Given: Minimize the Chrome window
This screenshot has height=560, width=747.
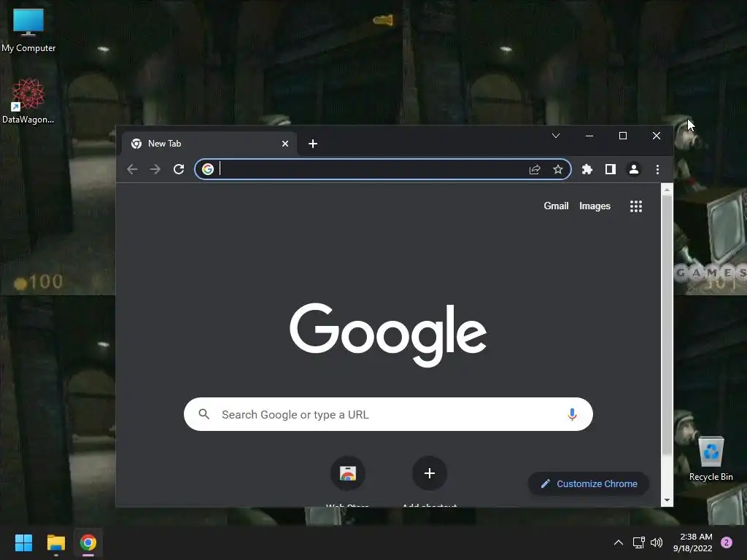Looking at the screenshot, I should pos(589,136).
